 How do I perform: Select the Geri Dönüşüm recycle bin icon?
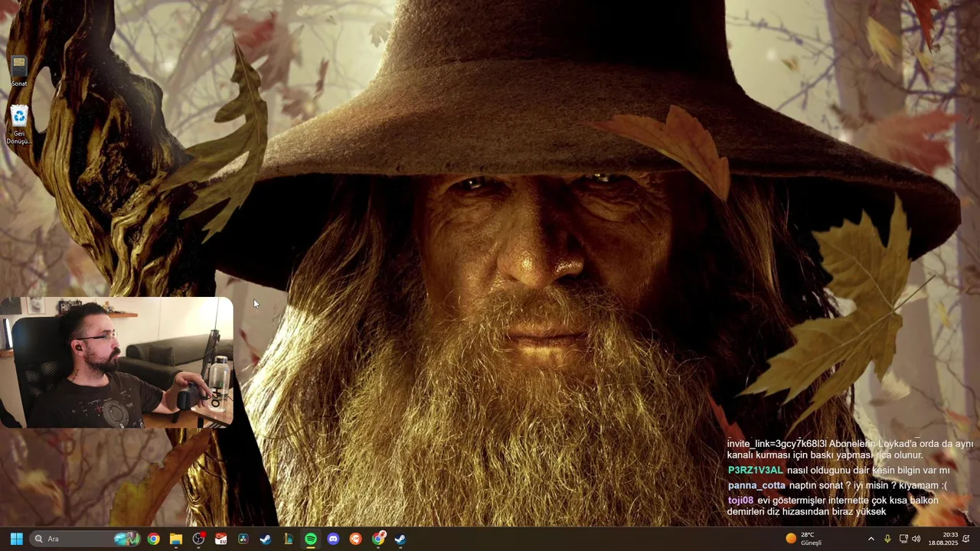[x=19, y=125]
